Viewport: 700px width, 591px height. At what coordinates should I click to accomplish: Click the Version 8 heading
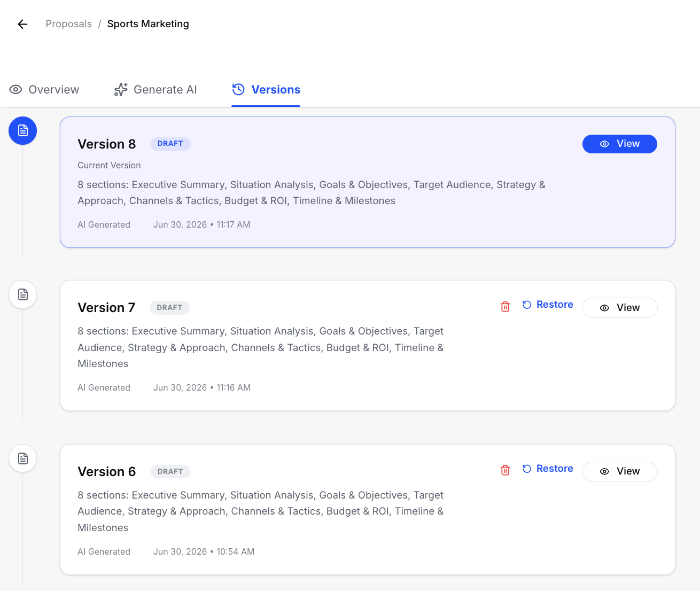coord(107,144)
